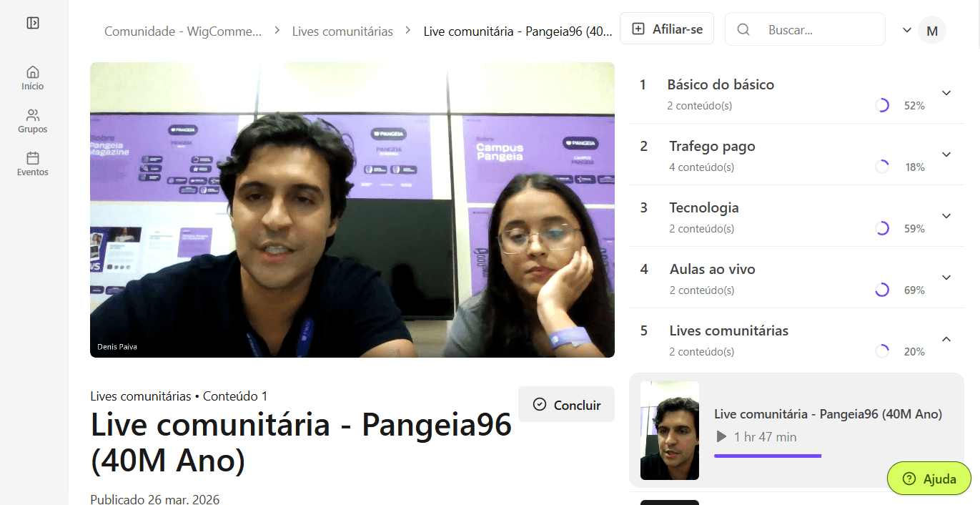Open the Eventos calendar icon
Screen dimensions: 980x505
(33, 158)
